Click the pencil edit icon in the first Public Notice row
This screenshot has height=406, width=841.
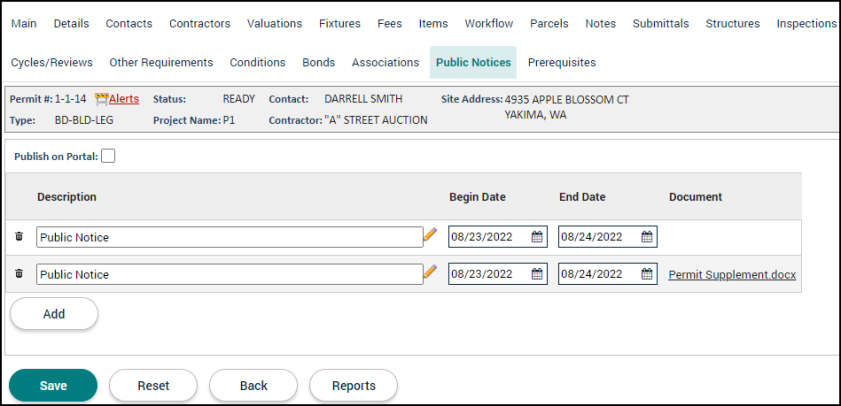pos(430,234)
